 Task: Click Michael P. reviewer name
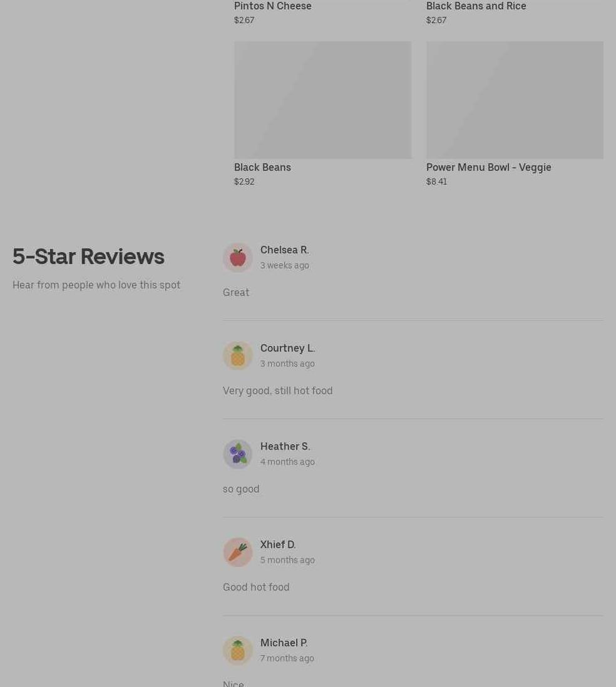coord(284,643)
